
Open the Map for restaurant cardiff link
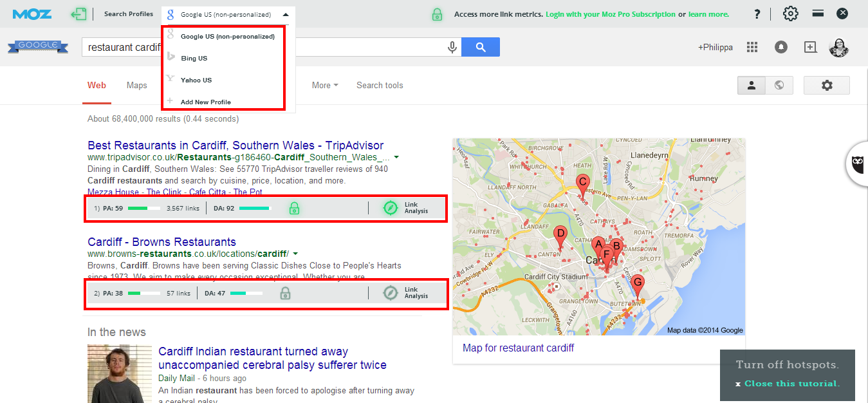coord(518,348)
